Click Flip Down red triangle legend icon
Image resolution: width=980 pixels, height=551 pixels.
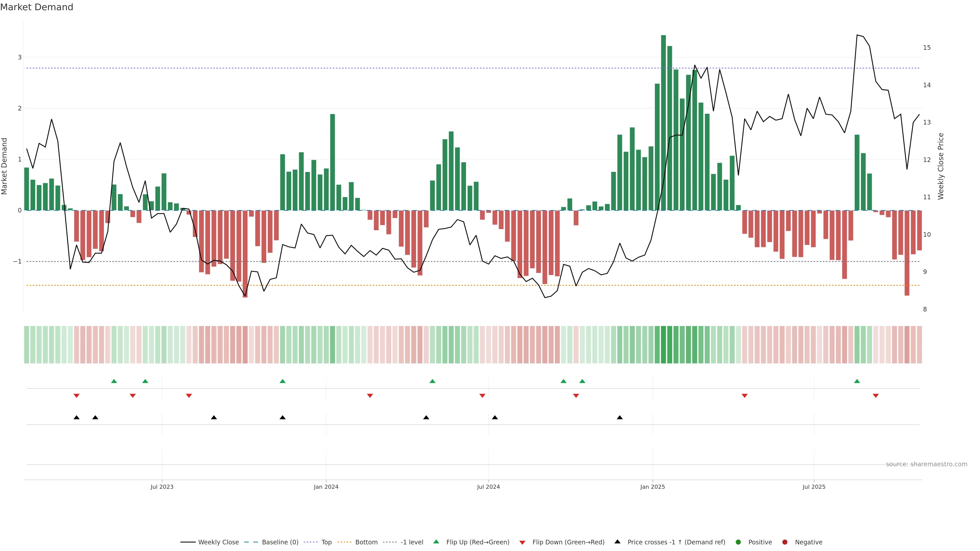pos(522,542)
